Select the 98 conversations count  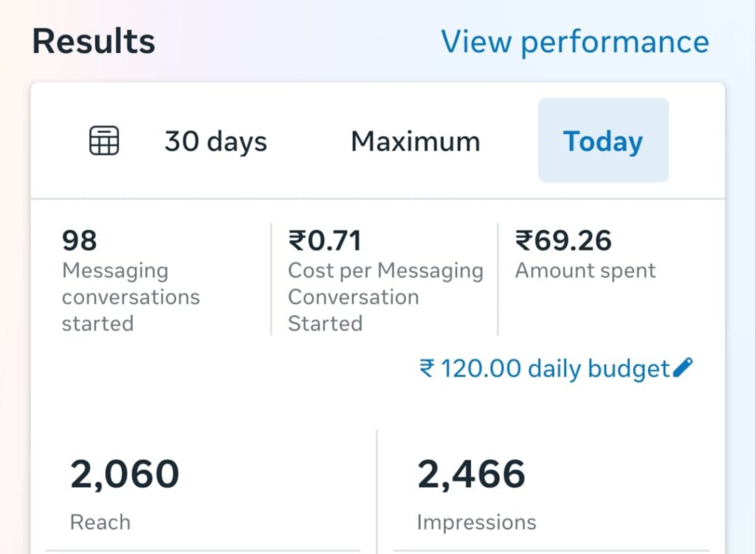point(80,240)
